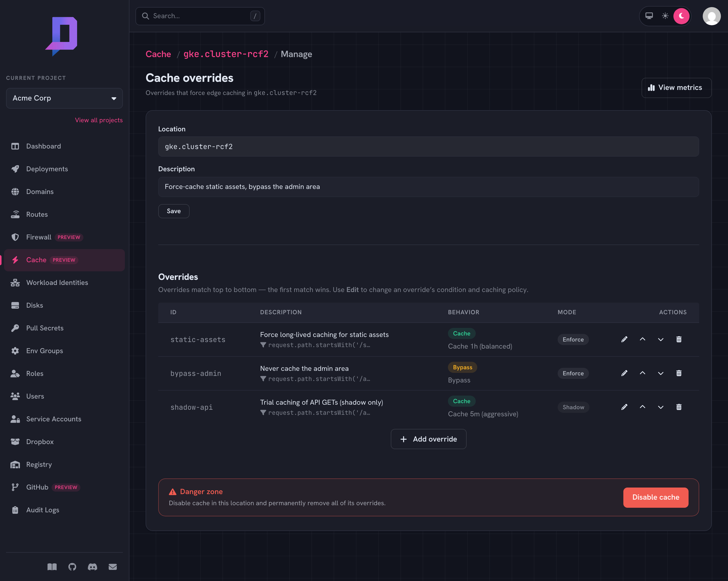Move bypass-admin override up
Viewport: 728px width, 581px height.
tap(642, 373)
